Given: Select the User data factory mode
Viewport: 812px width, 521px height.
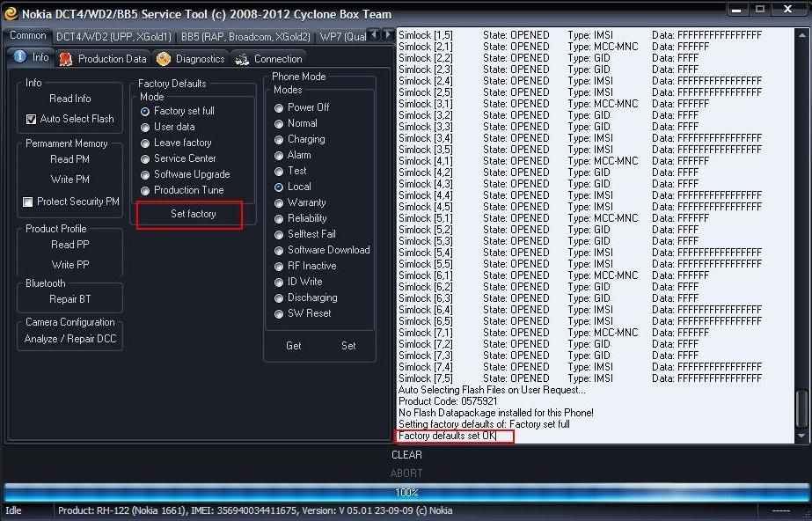Looking at the screenshot, I should (145, 127).
